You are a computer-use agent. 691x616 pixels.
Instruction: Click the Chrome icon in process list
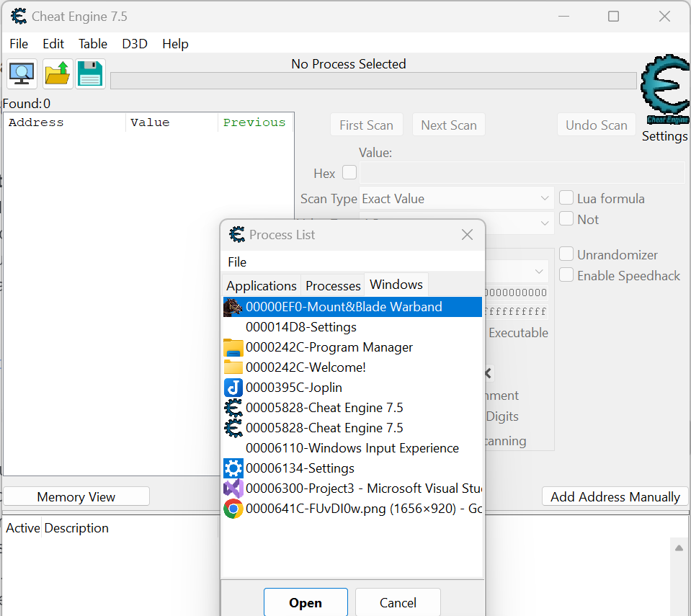pos(233,509)
